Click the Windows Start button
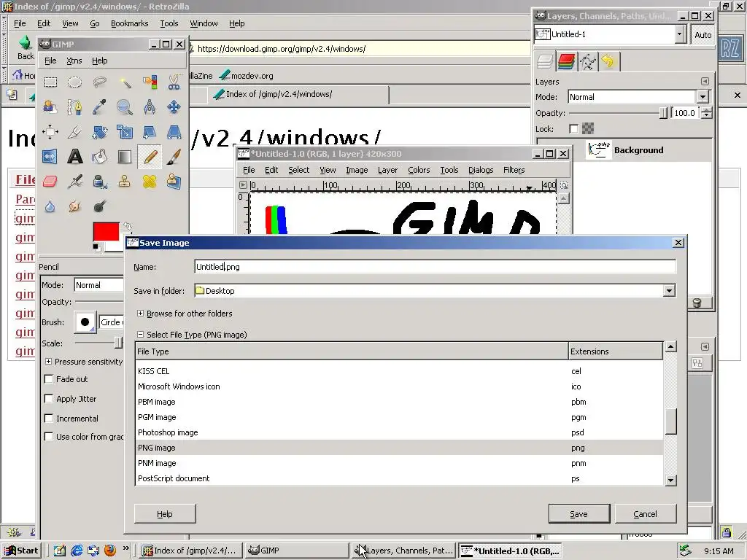The width and height of the screenshot is (747, 560). pos(21,551)
